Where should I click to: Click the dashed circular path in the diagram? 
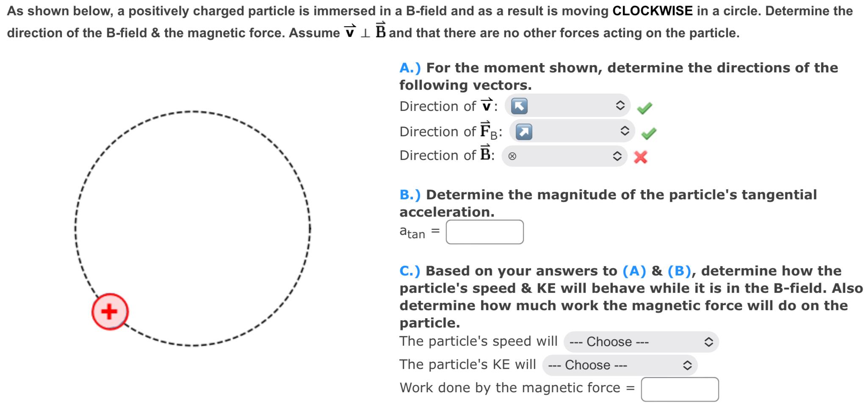(x=195, y=111)
